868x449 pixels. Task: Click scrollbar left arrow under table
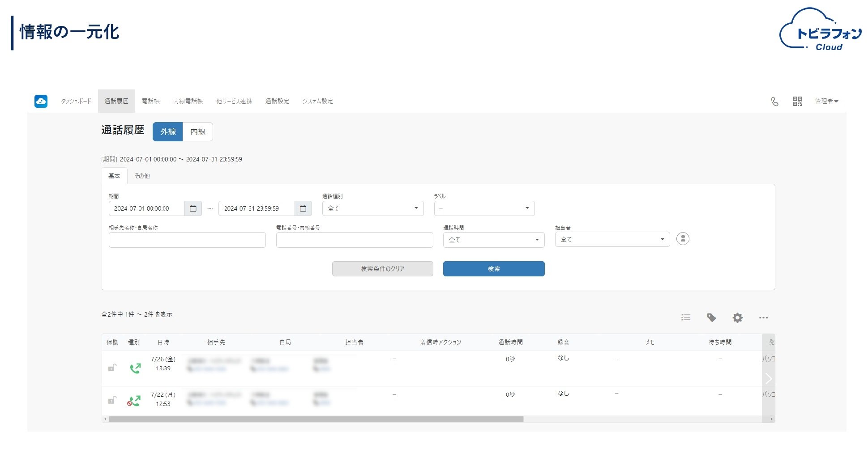coord(105,419)
